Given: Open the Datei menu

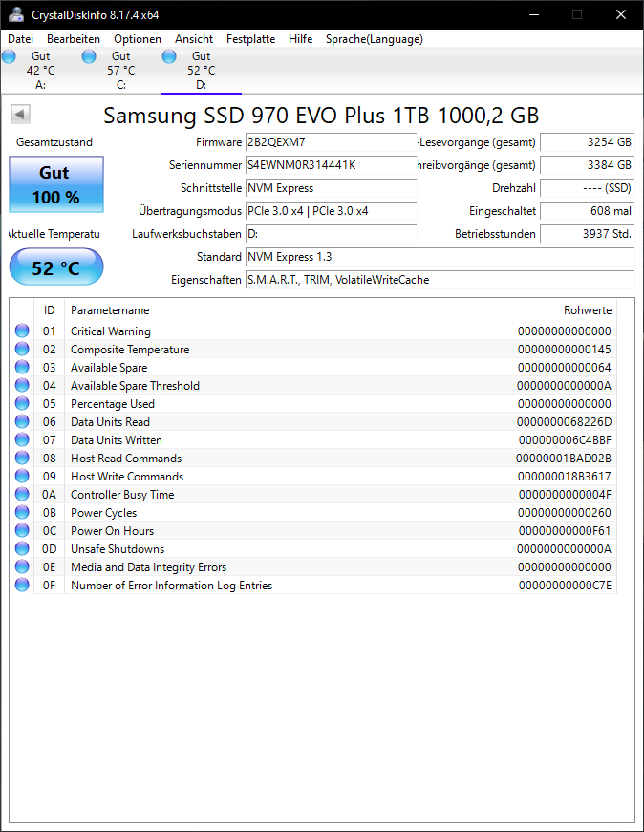Looking at the screenshot, I should [x=20, y=39].
